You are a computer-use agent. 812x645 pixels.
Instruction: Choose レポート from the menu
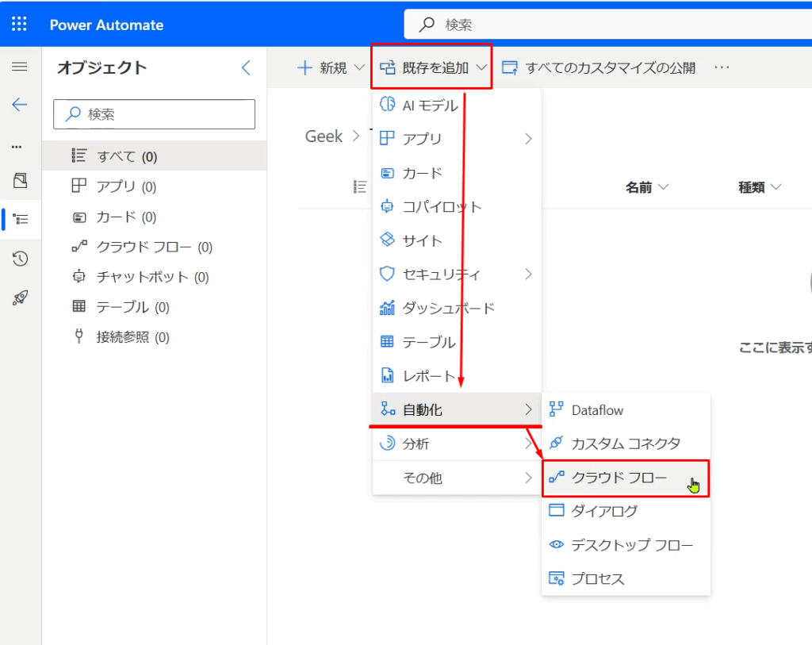pos(457,375)
